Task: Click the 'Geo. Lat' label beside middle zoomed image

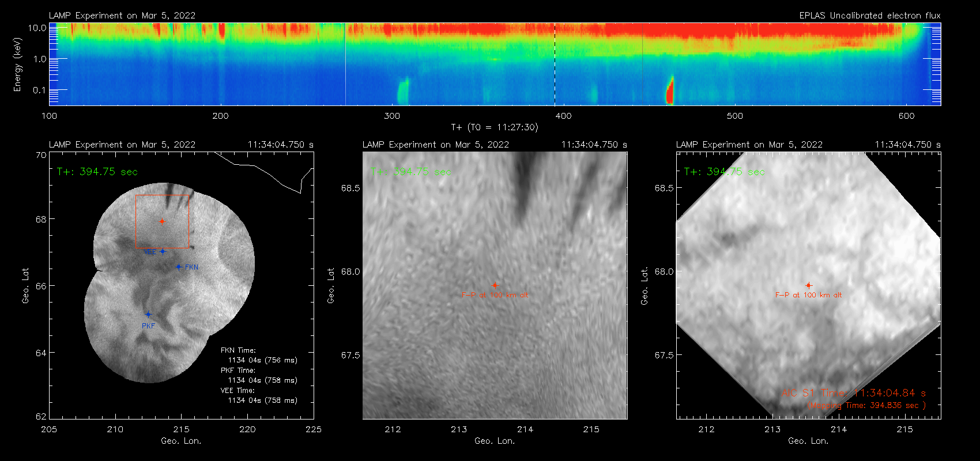Action: point(331,286)
